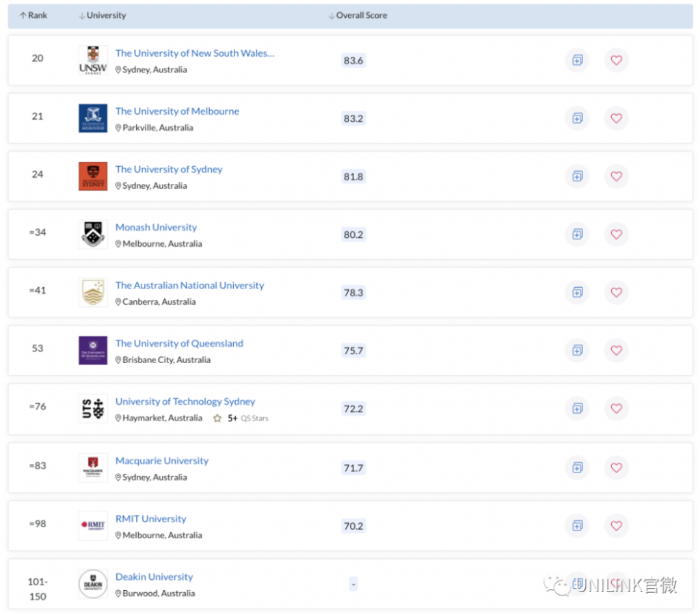Image resolution: width=700 pixels, height=614 pixels.
Task: Add RMIT University to compare list
Action: pyautogui.click(x=577, y=526)
